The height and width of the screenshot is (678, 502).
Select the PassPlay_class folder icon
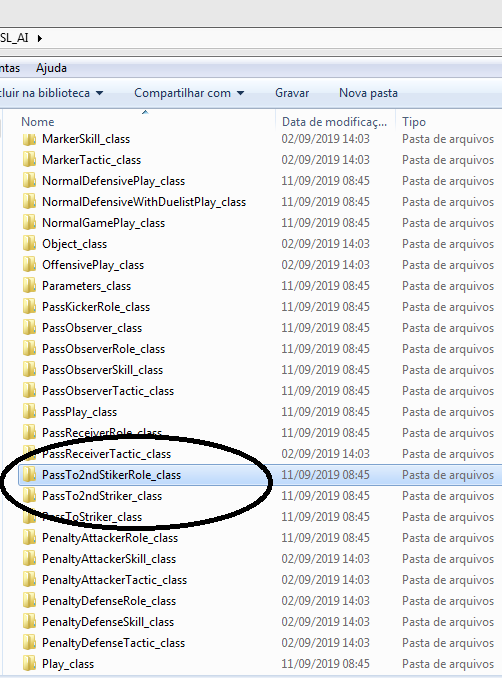(29, 412)
